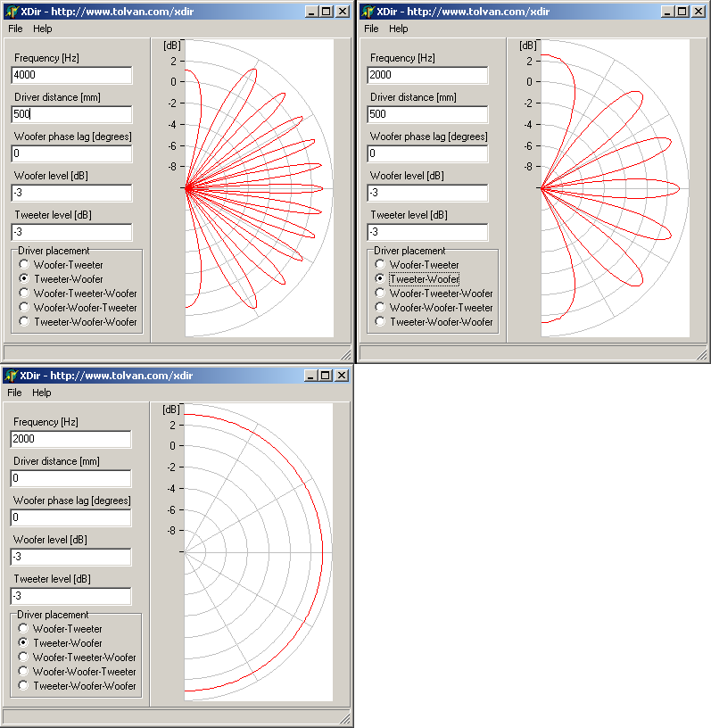
Task: Open Help menu in the bottom window
Action: click(x=41, y=393)
